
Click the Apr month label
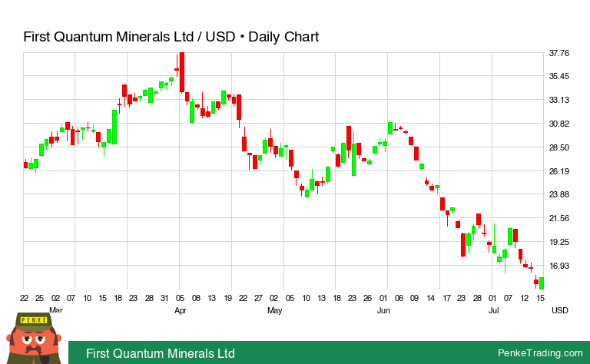tap(181, 310)
